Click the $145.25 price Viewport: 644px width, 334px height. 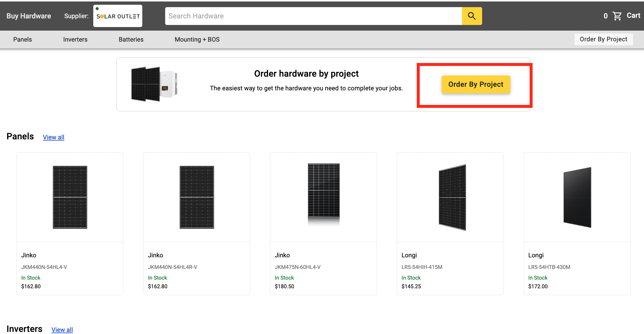point(411,286)
